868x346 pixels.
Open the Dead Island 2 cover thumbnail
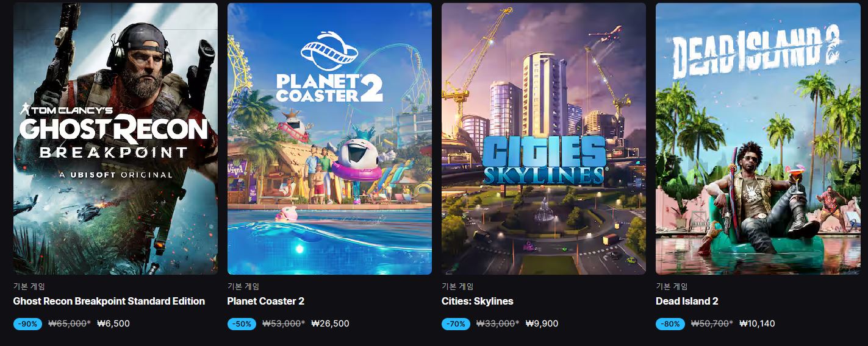[x=758, y=139]
